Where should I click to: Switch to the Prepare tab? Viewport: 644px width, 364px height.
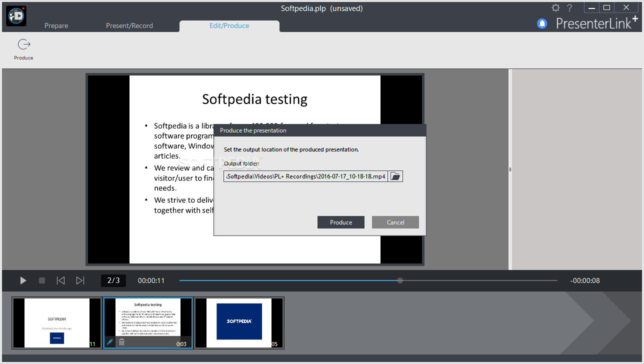(x=56, y=25)
